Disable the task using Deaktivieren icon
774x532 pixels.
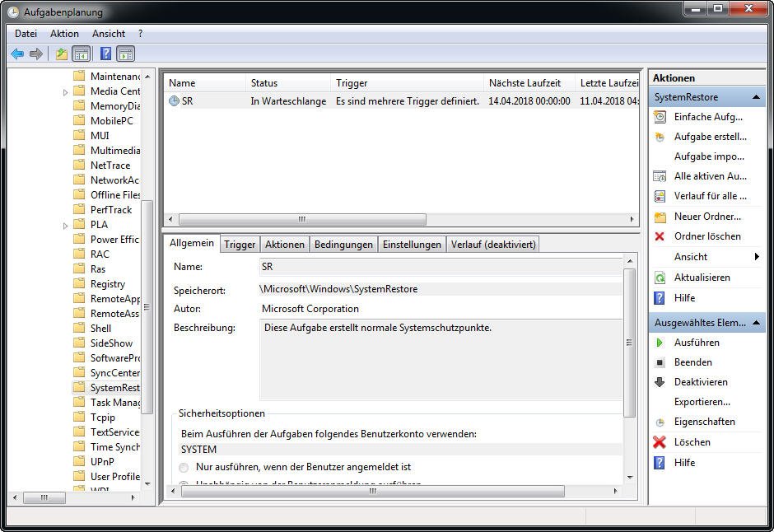pos(660,382)
